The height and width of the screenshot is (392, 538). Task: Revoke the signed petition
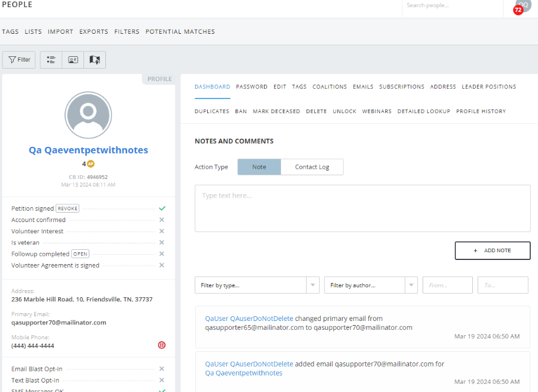click(x=67, y=208)
